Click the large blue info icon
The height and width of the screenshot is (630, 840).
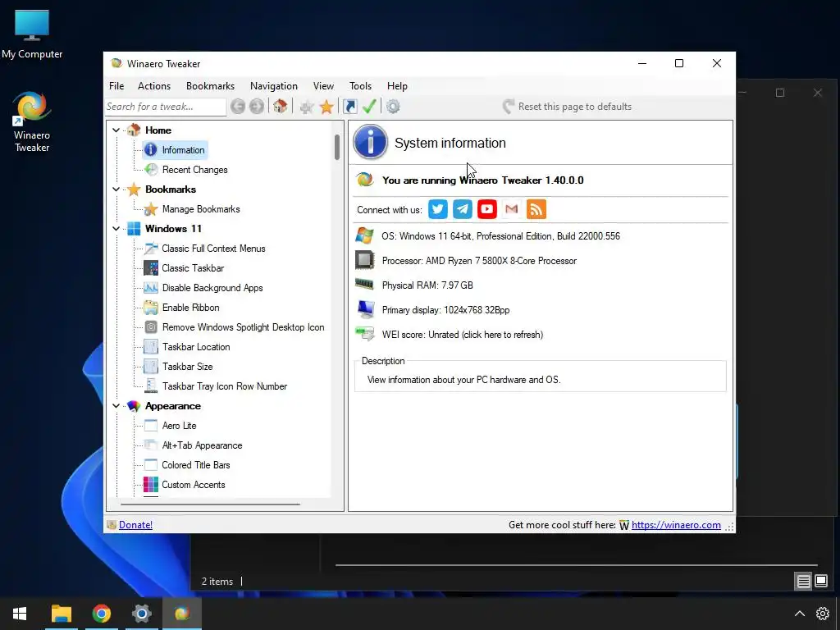point(370,142)
